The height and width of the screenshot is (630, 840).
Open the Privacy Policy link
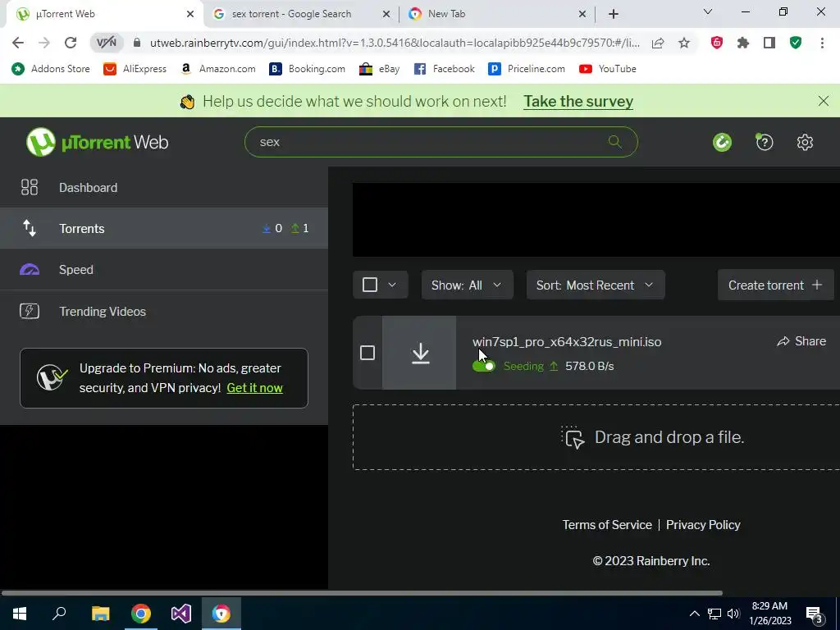point(703,525)
